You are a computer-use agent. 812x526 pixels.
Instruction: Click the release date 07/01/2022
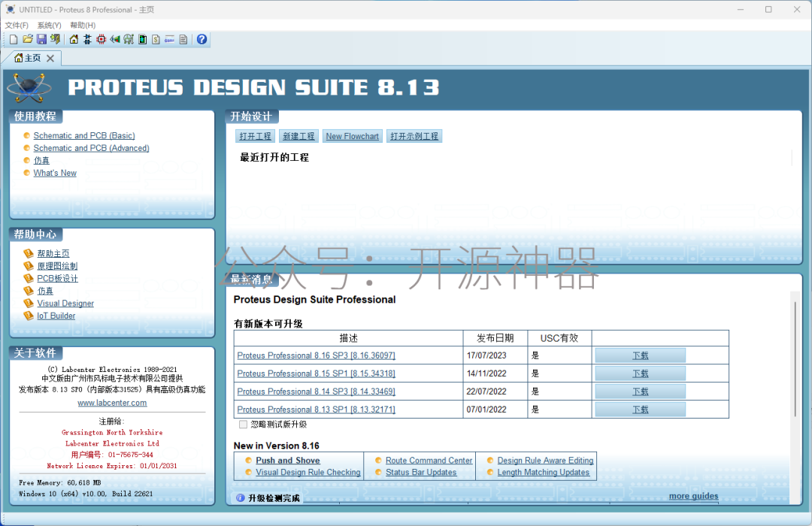click(486, 410)
